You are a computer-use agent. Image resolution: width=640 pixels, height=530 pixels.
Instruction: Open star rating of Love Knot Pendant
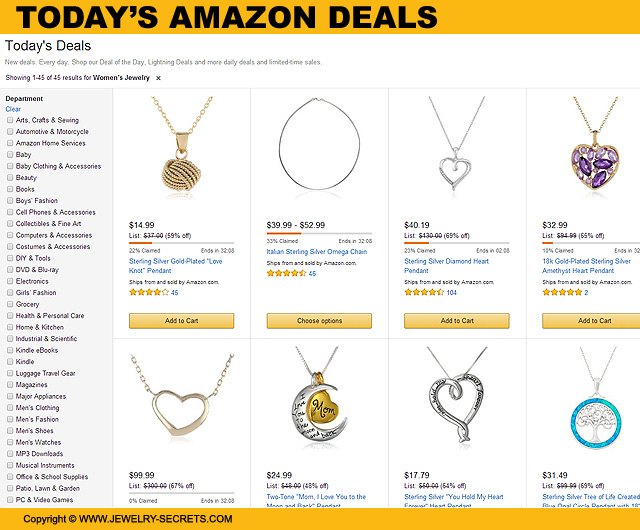click(x=149, y=293)
